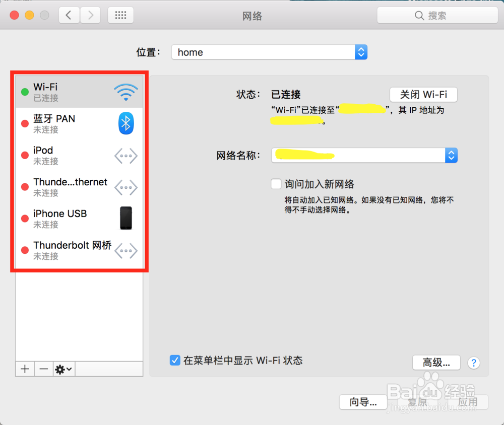This screenshot has height=425, width=504.
Task: Select the Thunde...thernet service entry
Action: click(x=79, y=187)
